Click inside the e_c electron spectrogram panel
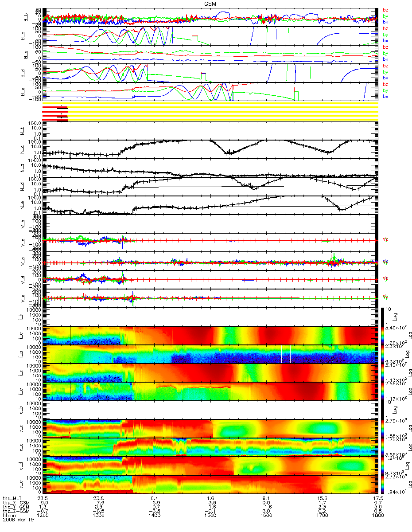 tap(211, 428)
